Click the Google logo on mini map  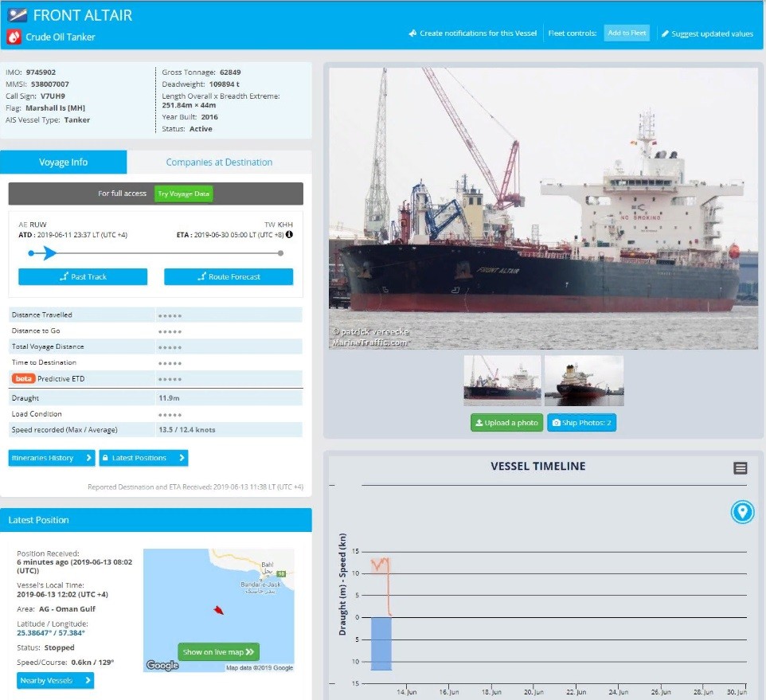point(162,665)
